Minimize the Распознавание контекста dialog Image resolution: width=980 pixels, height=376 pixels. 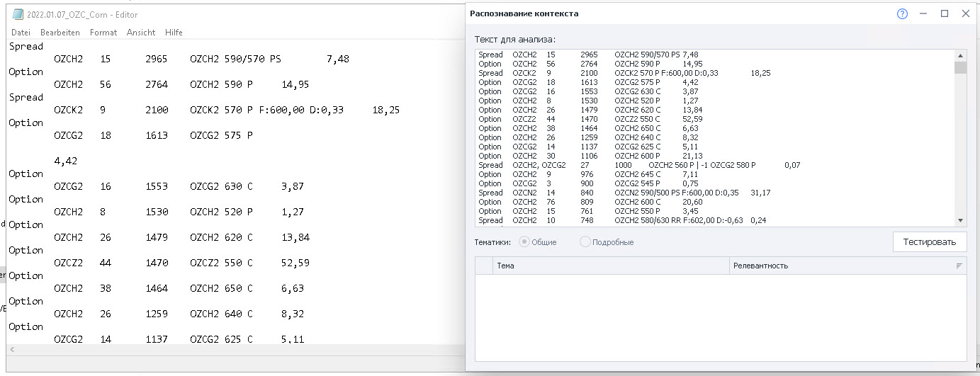point(923,13)
